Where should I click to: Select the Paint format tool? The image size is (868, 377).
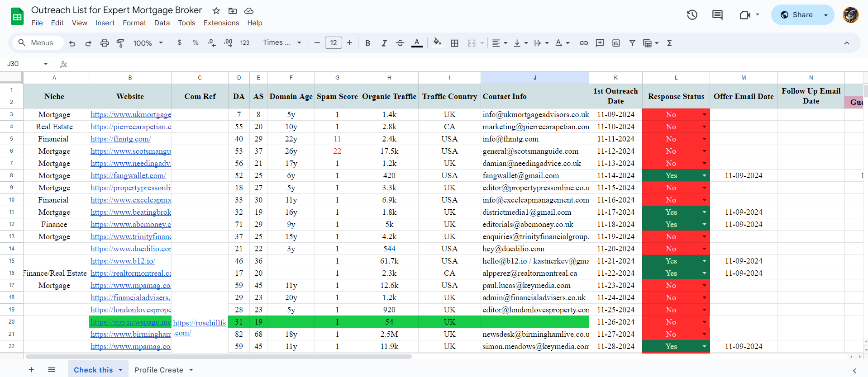pyautogui.click(x=120, y=43)
